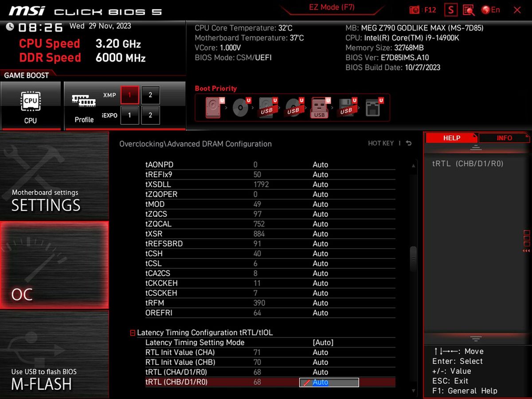This screenshot has height=399, width=532.
Task: Click first boot device hard disk icon
Action: pyautogui.click(x=213, y=107)
